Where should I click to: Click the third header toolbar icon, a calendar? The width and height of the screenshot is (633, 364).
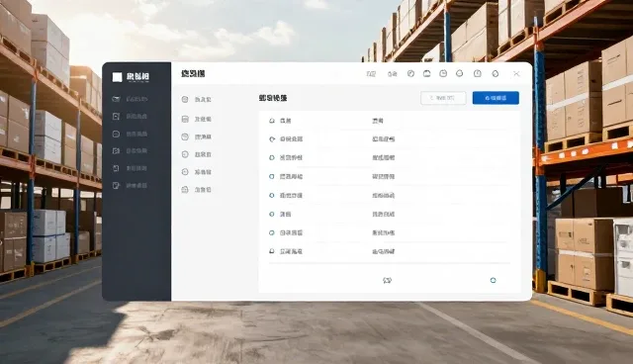443,73
